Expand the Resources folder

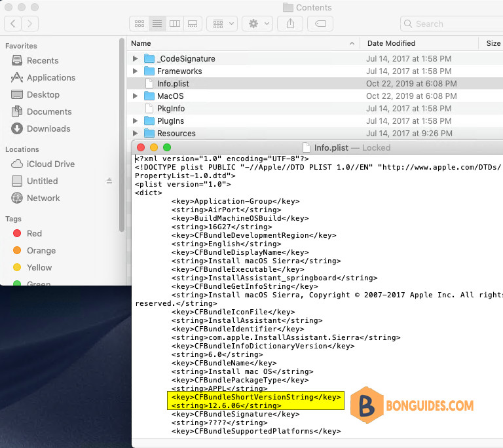(135, 133)
